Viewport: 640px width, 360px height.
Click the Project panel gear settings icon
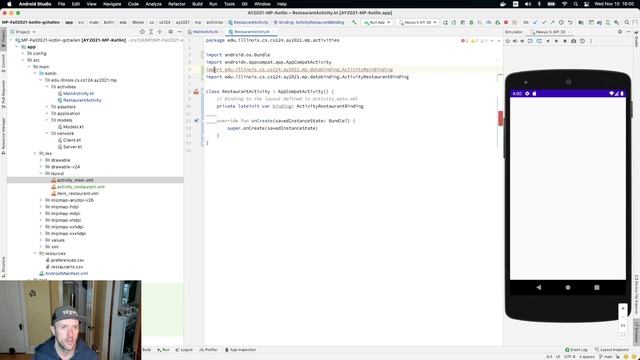[x=171, y=32]
